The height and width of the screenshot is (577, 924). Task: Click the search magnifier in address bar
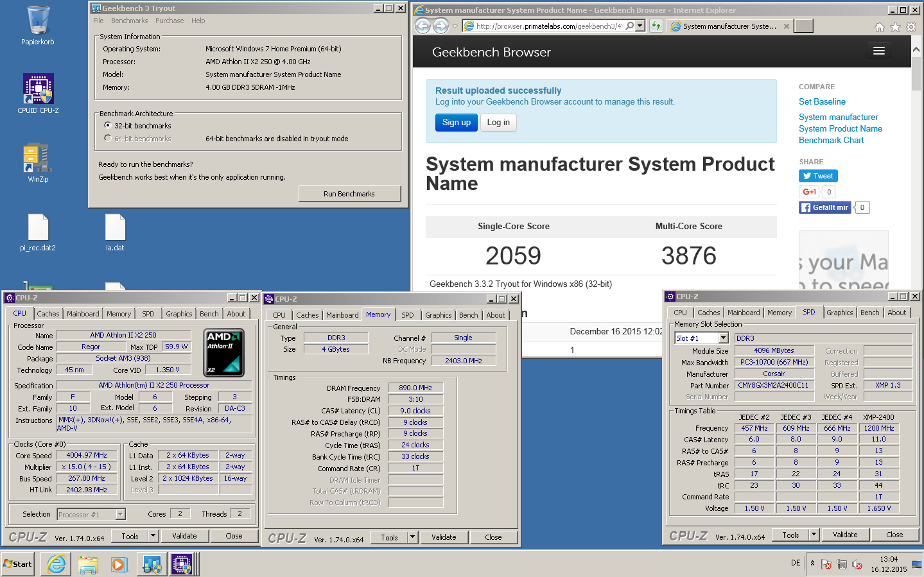tap(630, 26)
